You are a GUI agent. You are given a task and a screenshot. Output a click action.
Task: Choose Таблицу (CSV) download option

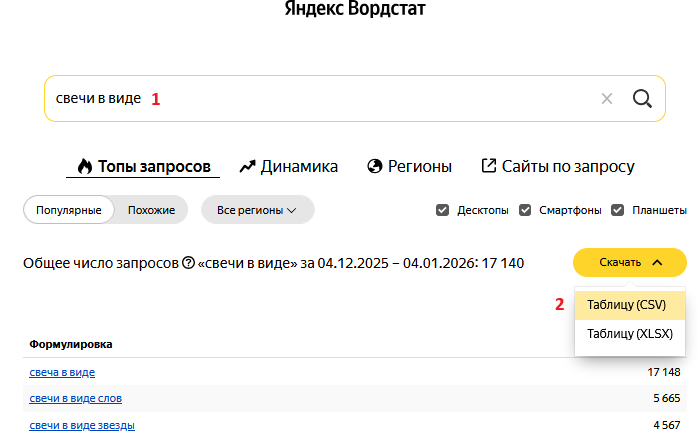pos(629,305)
